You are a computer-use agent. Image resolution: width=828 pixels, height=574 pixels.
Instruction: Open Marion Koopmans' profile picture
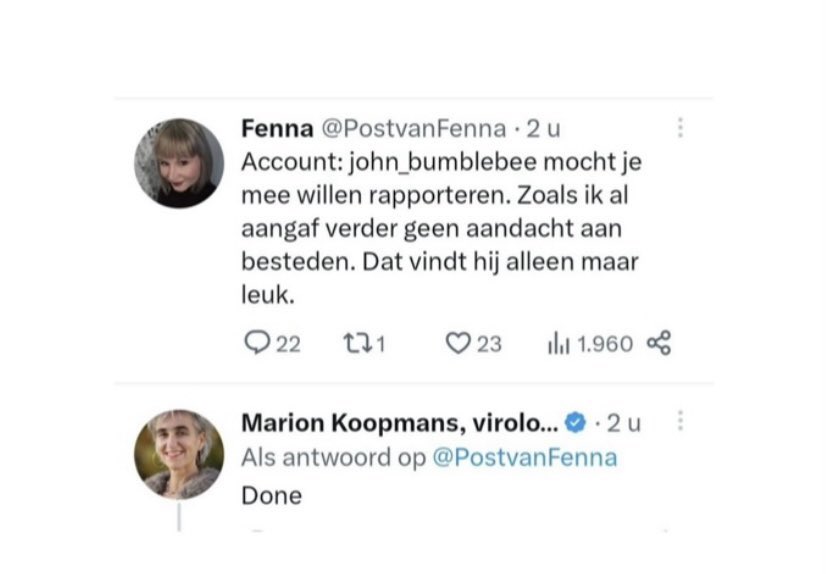pyautogui.click(x=179, y=453)
